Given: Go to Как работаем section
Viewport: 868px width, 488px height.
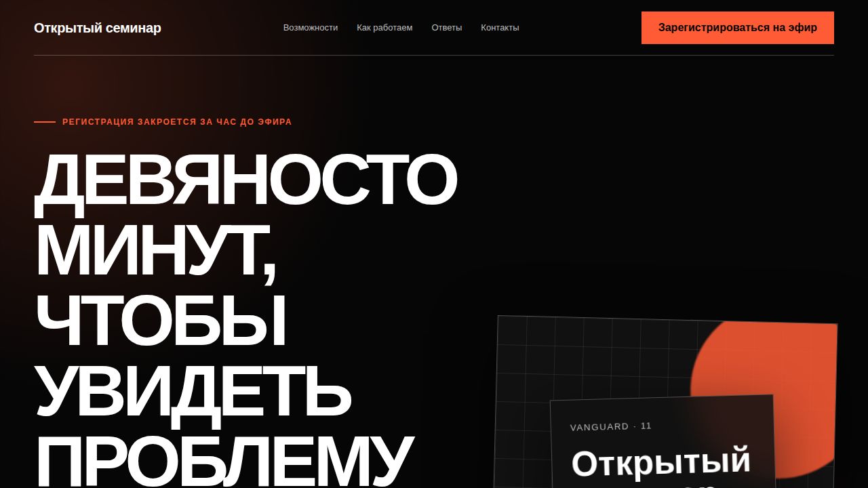Looking at the screenshot, I should pyautogui.click(x=384, y=28).
